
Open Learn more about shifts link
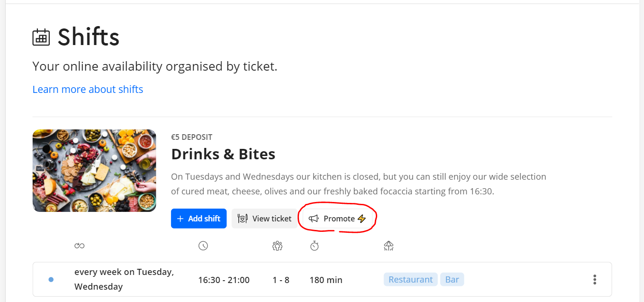coord(88,89)
